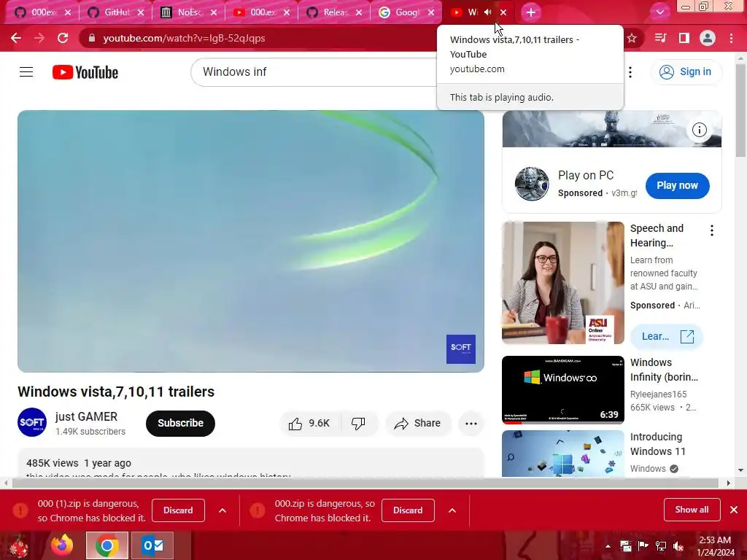Screen dimensions: 747x560
Task: Click the video player area
Action: pyautogui.click(x=251, y=241)
